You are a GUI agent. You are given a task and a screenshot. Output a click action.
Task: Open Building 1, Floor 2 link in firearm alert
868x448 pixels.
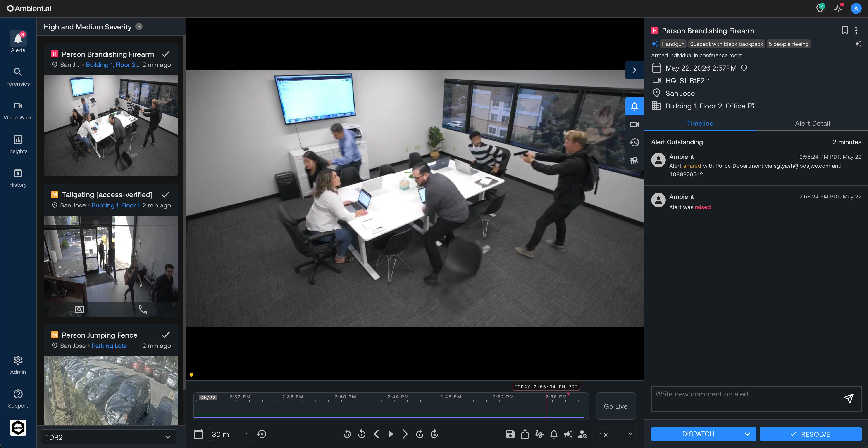[x=112, y=65]
